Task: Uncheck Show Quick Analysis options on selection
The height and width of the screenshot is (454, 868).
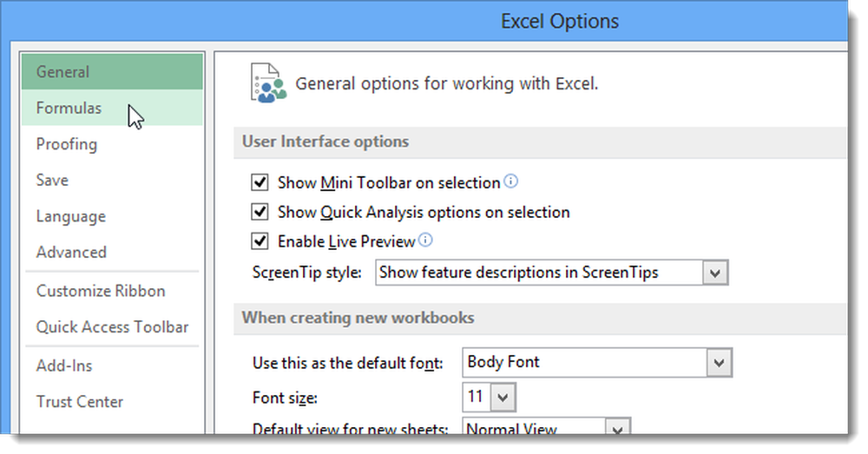Action: [x=260, y=212]
